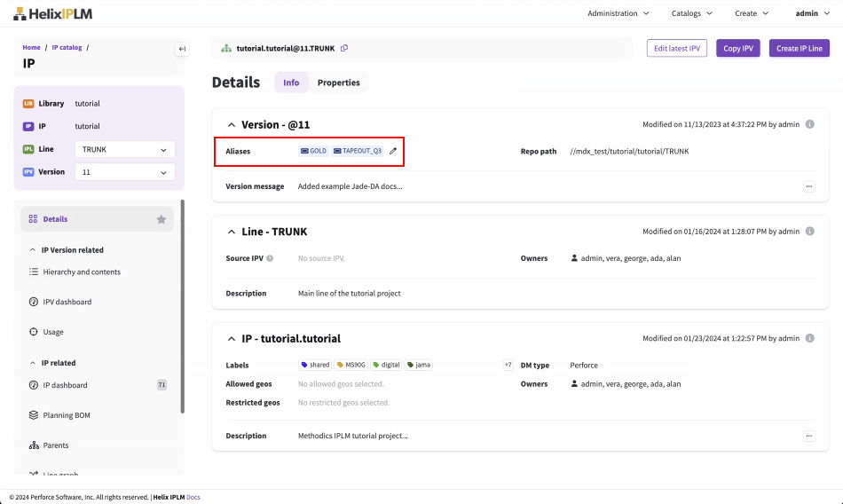The image size is (843, 504).
Task: Collapse the Version - @11 section
Action: point(232,125)
